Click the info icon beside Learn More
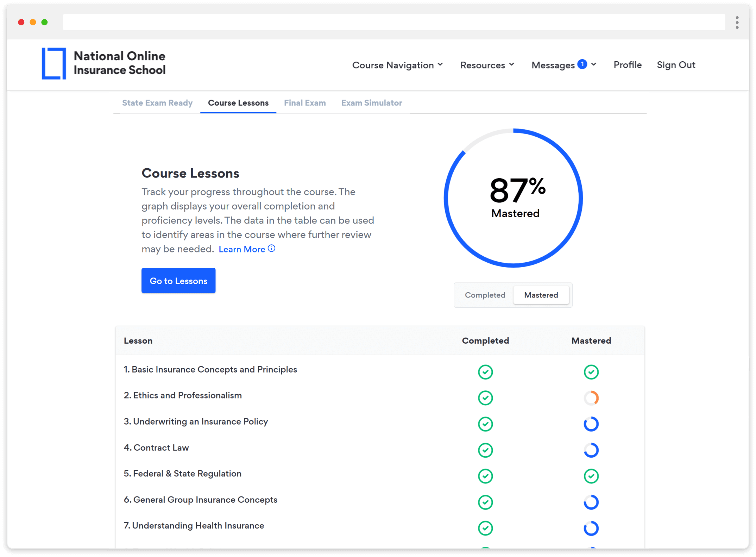 point(271,249)
